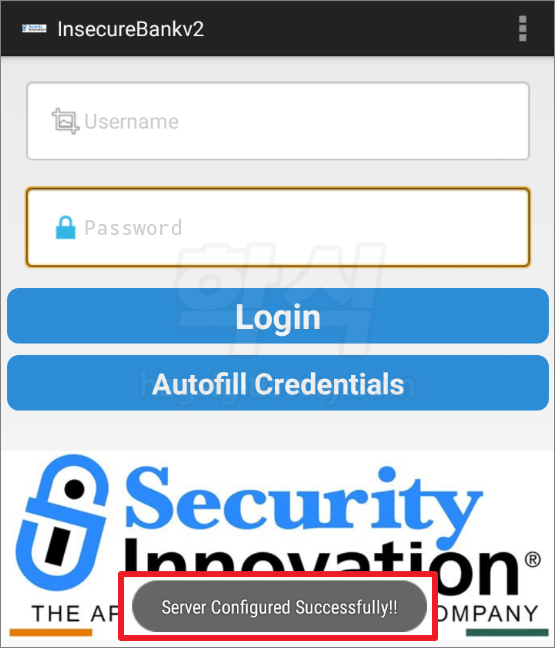555x648 pixels.
Task: Tap the InsecureBankv2 title text
Action: tap(131, 29)
